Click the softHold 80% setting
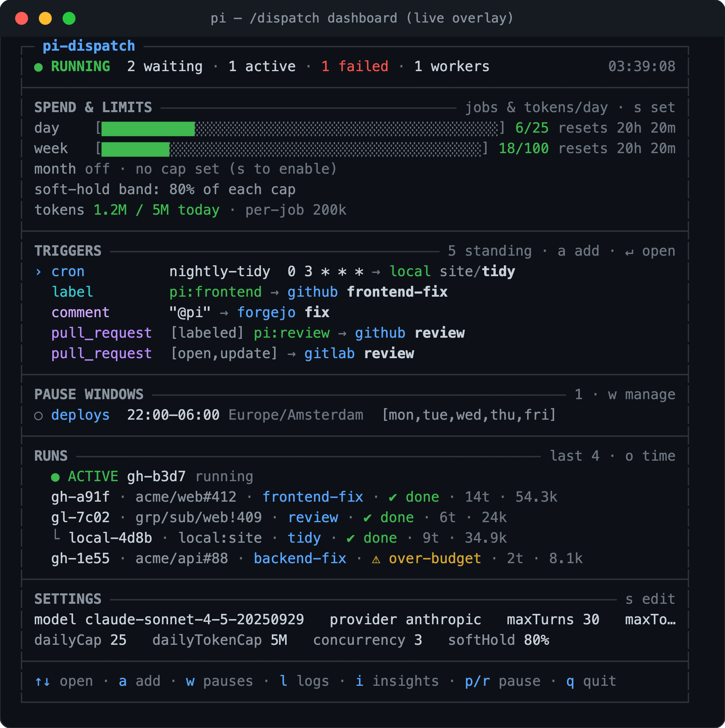The image size is (725, 728). (x=499, y=640)
